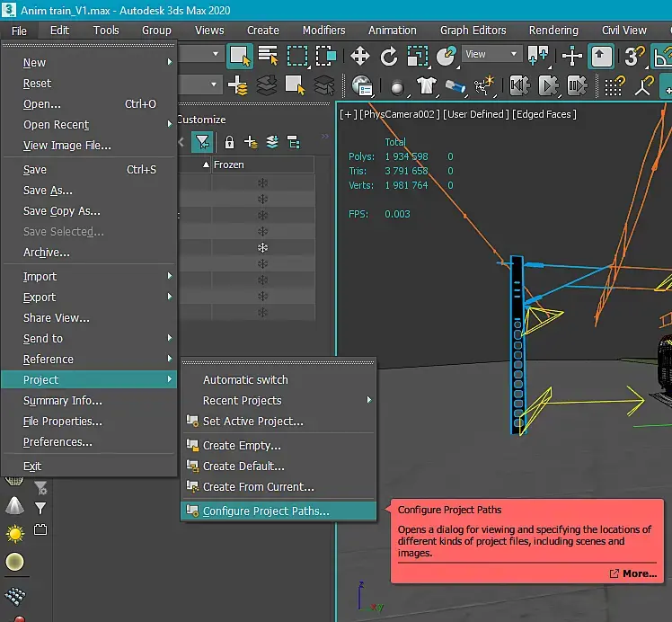Click the yellow sun lights icon
672x622 pixels.
[x=15, y=534]
